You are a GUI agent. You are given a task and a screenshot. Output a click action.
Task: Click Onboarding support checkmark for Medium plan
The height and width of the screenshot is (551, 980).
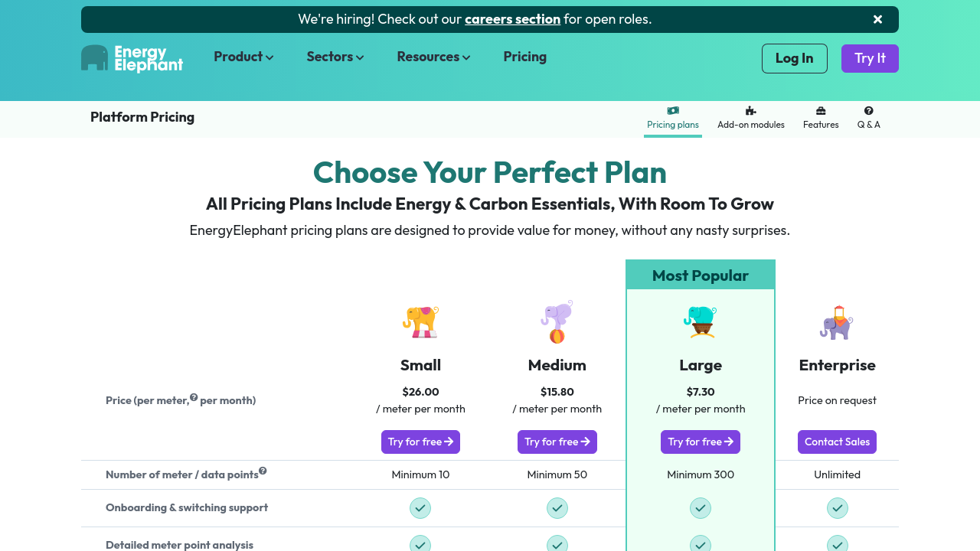coord(557,508)
